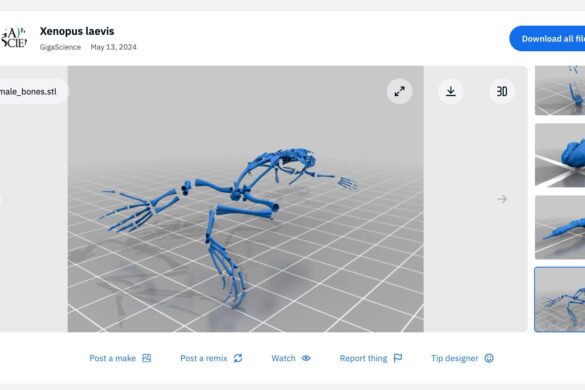Select the highlighted skeleton thumbnail
Screen dimensions: 585x390
click(560, 299)
